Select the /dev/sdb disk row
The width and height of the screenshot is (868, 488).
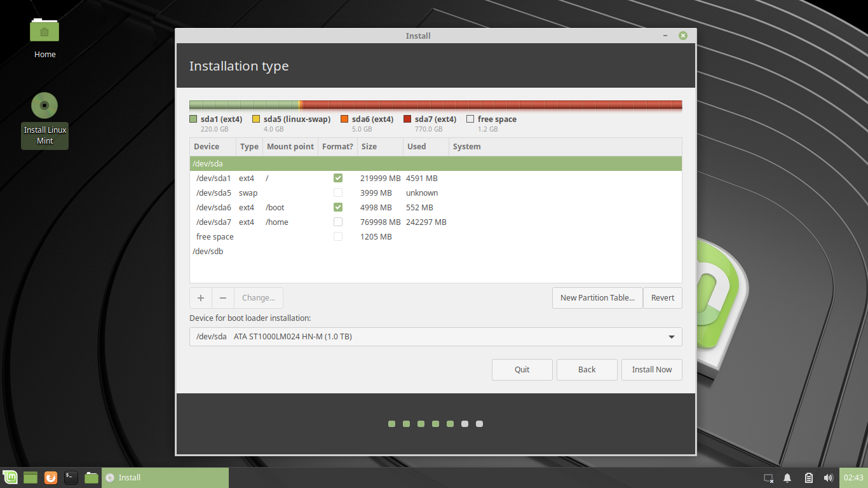[x=436, y=252]
